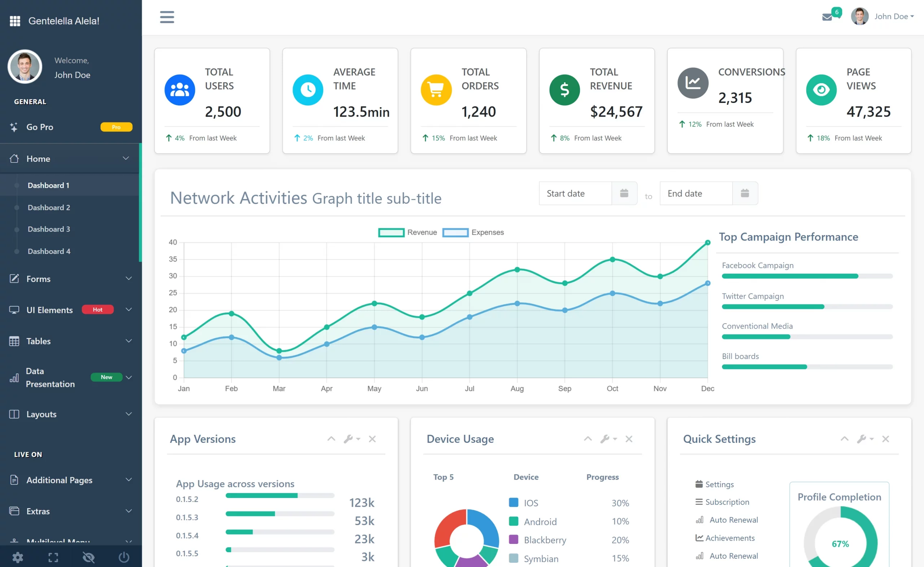Expand the Tables section in the sidebar

click(x=39, y=341)
